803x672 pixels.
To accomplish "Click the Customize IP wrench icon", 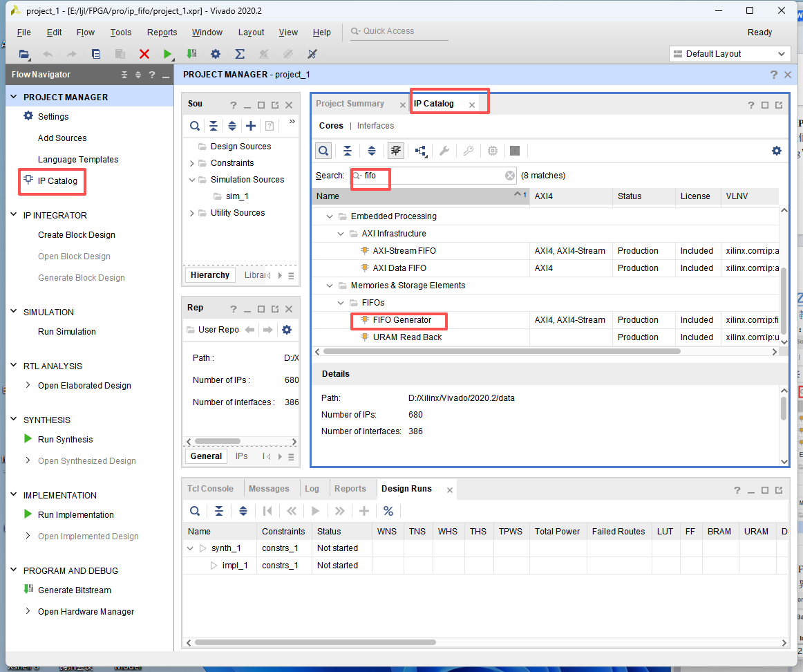I will pos(444,151).
